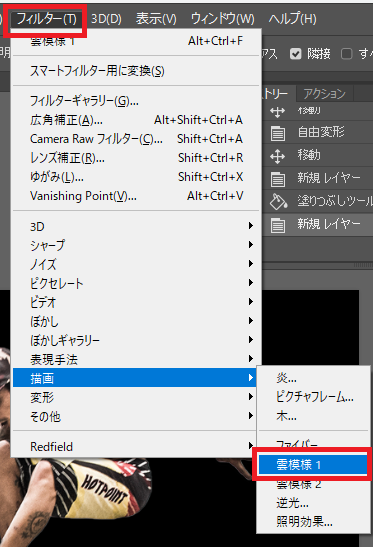This screenshot has height=547, width=373.
Task: Expand the 表現手法 submenu
Action: click(x=136, y=359)
